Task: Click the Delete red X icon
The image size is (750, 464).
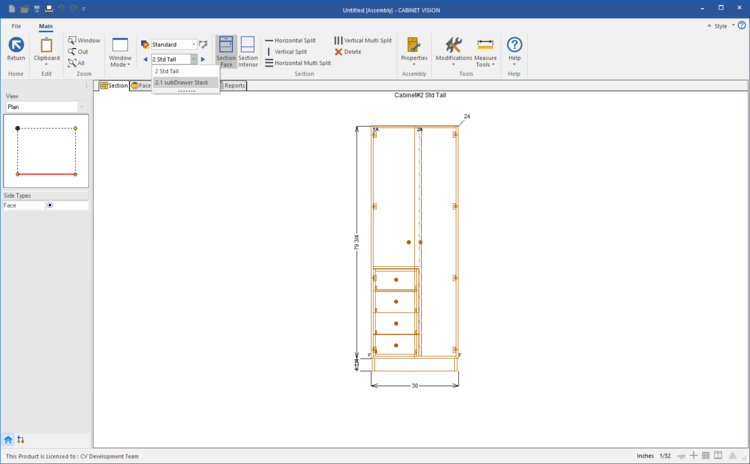Action: click(348, 52)
